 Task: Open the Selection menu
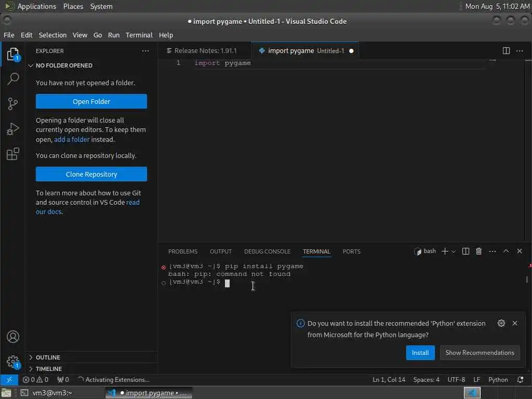(x=52, y=35)
